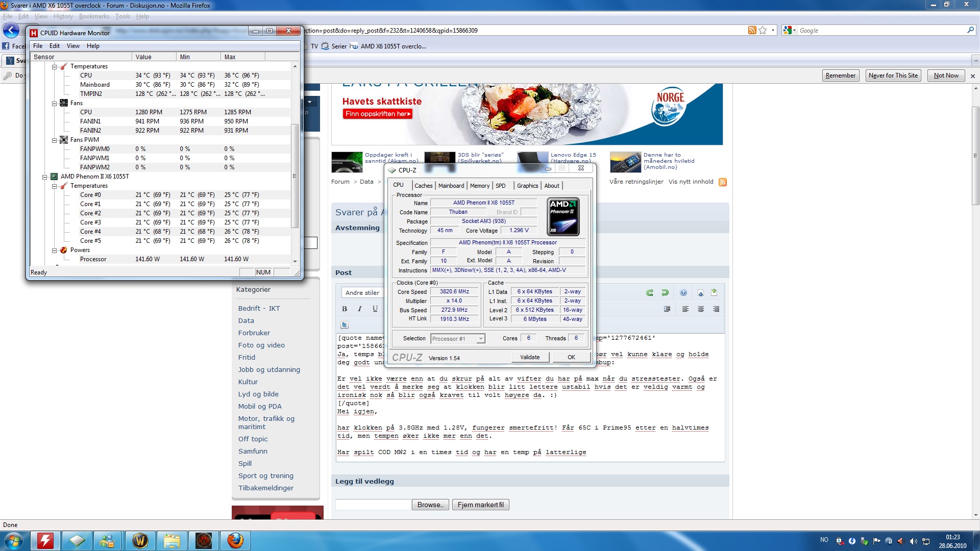Click the editor shrink-box up-arrow icon
The image size is (980, 551).
click(714, 292)
